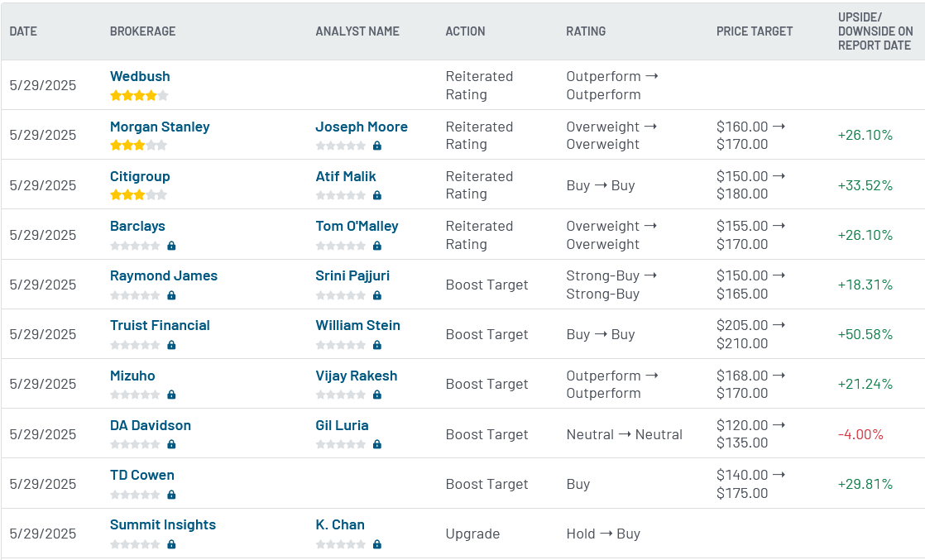Open the Wedbush brokerage page

tap(140, 76)
